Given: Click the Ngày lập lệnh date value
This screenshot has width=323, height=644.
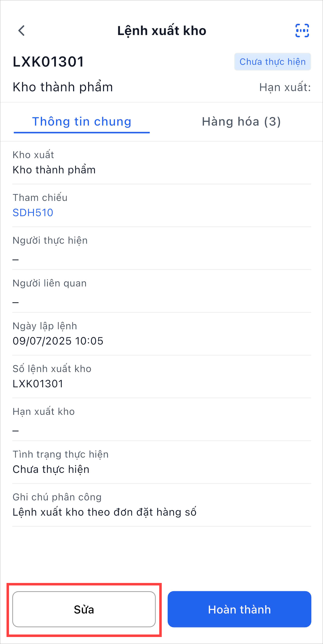Looking at the screenshot, I should 58,341.
